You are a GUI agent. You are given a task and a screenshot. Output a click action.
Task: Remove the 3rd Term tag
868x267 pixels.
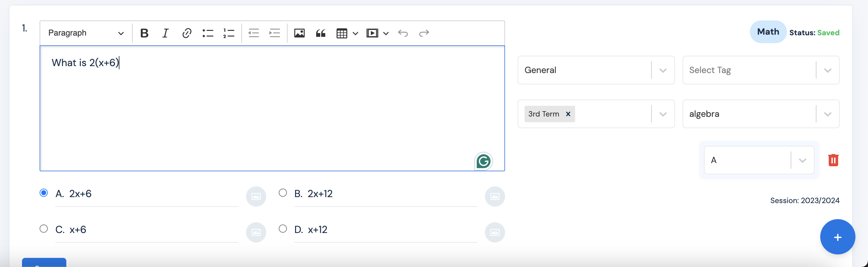click(x=568, y=114)
